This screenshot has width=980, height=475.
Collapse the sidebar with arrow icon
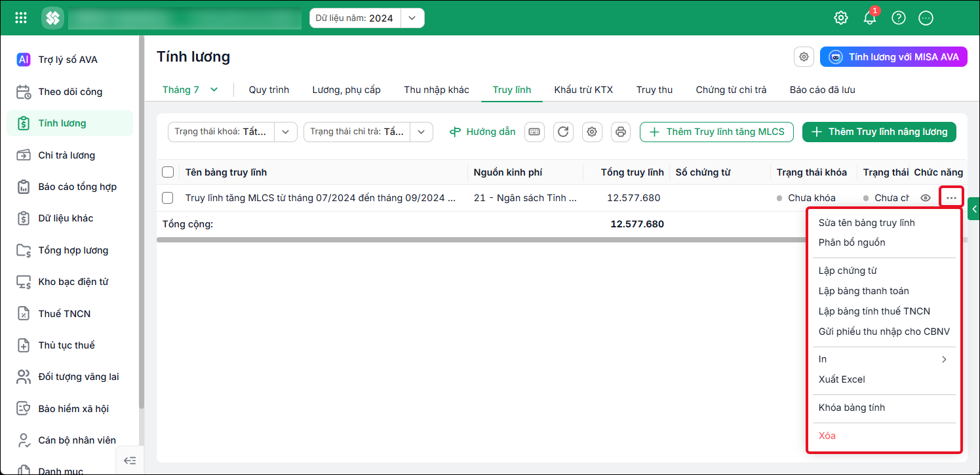click(x=130, y=461)
